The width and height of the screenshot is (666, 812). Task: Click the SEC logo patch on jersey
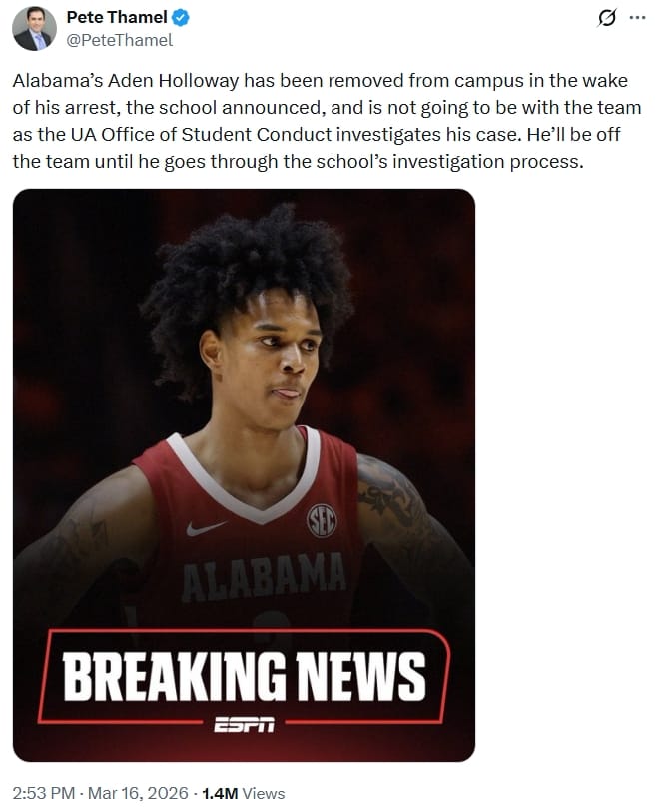[x=322, y=520]
